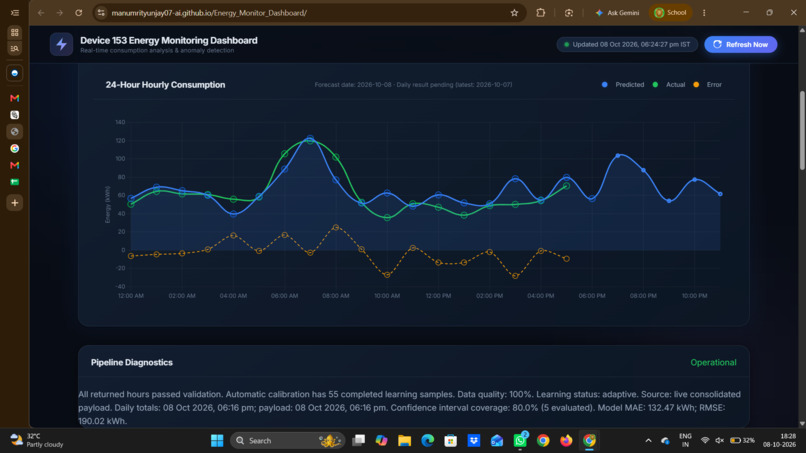The image size is (806, 453).
Task: Open the weather widget showing 32°C
Action: pos(37,441)
